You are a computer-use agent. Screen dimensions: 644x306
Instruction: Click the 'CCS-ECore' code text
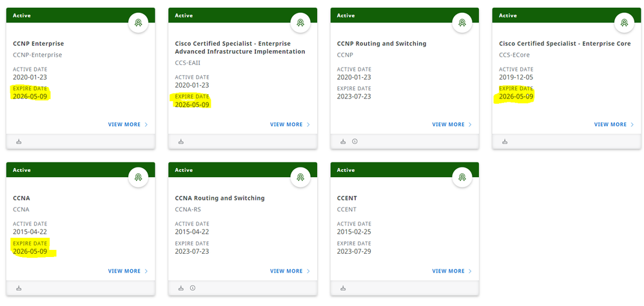click(x=514, y=55)
